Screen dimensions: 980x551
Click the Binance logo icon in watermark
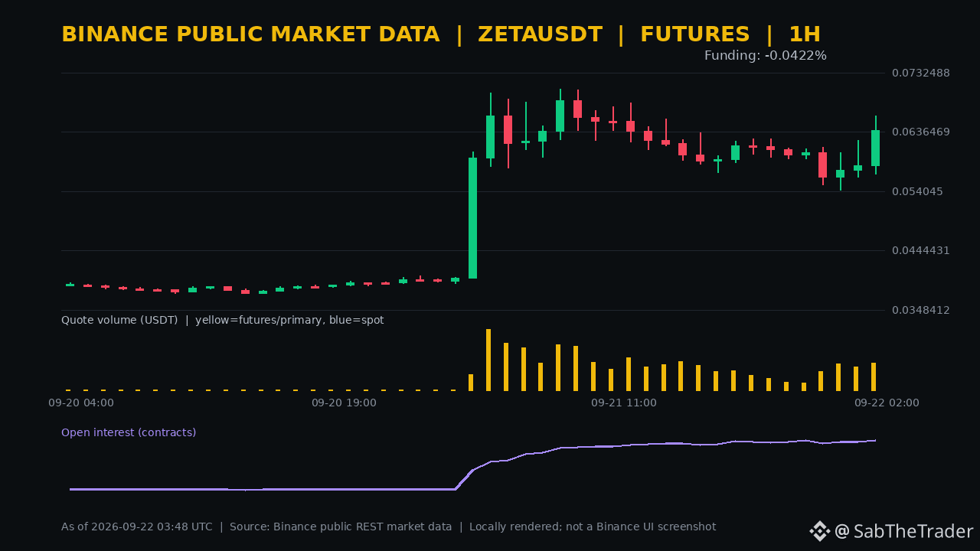820,531
